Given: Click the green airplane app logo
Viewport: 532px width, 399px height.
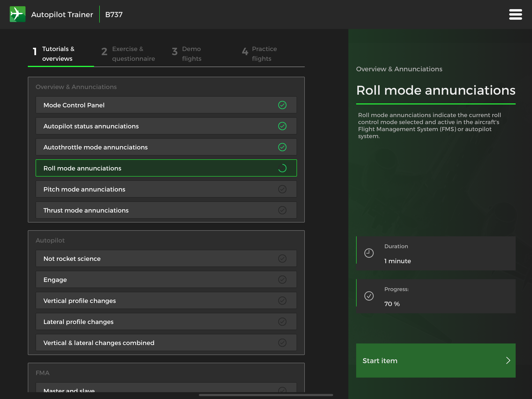Looking at the screenshot, I should 18,14.
